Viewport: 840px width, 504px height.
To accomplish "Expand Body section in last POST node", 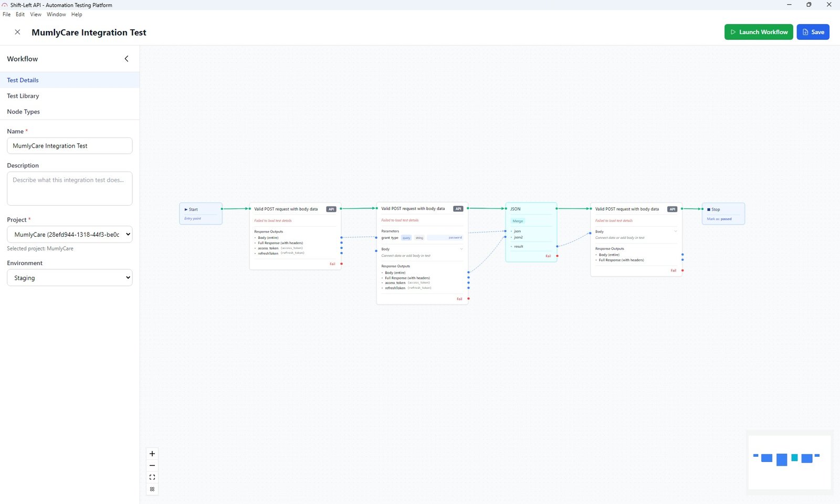I will [675, 232].
